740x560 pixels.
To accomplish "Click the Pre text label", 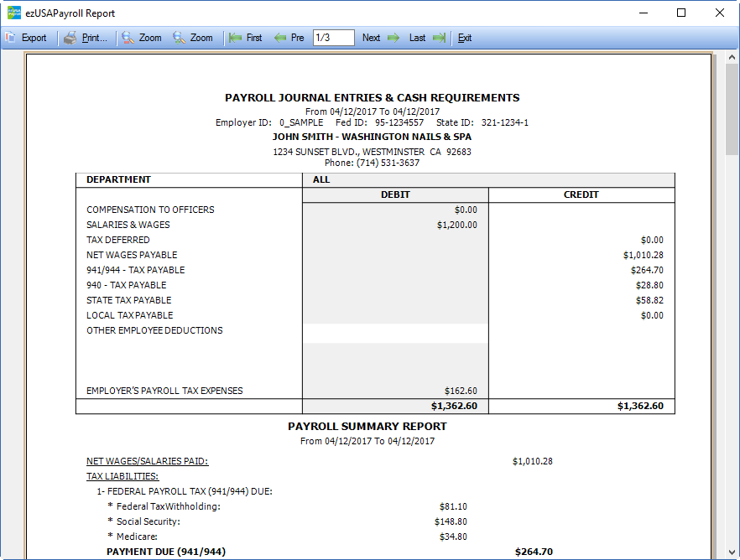I will 298,38.
